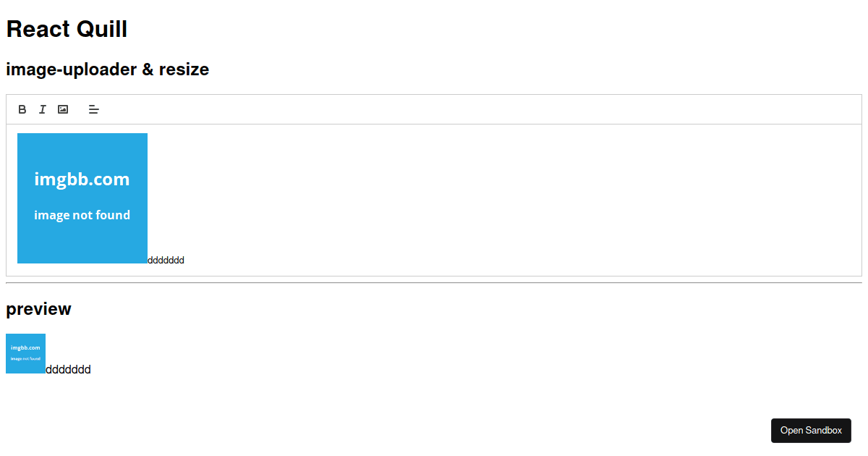Image resolution: width=868 pixels, height=456 pixels.
Task: Toggle bold formatting in the Quill toolbar
Action: (x=22, y=109)
